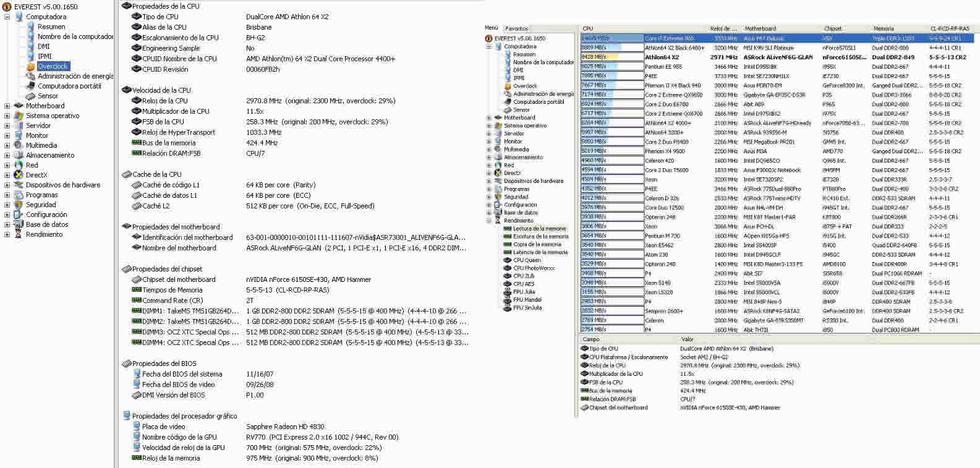Select Monitor in the large left tree
Screen dimensions: 980x468
[37, 135]
